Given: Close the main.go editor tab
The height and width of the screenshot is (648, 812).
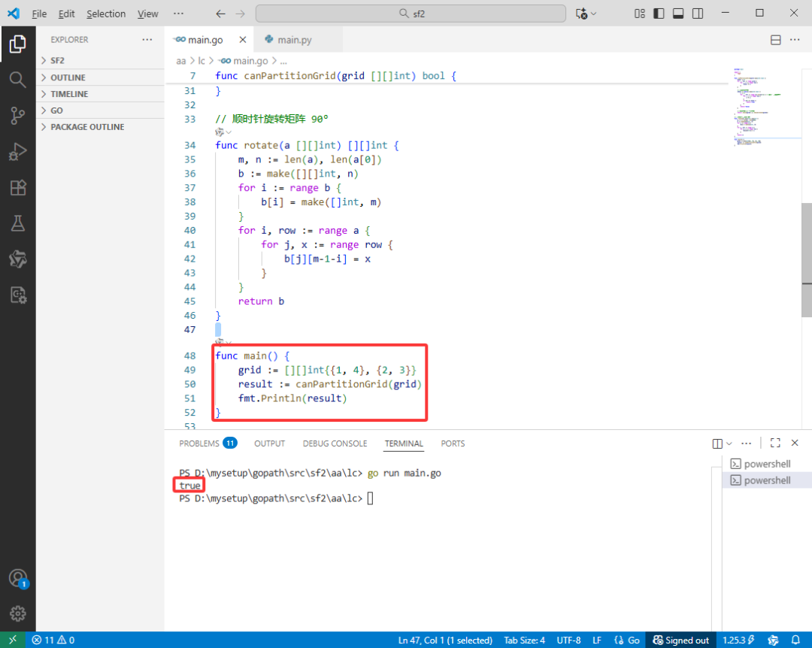Looking at the screenshot, I should pos(242,40).
